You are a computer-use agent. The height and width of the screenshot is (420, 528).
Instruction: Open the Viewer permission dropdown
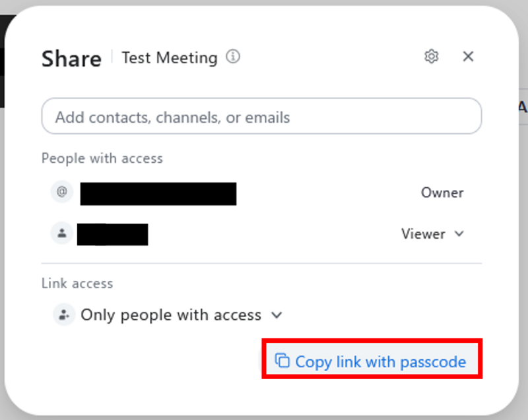coord(433,233)
